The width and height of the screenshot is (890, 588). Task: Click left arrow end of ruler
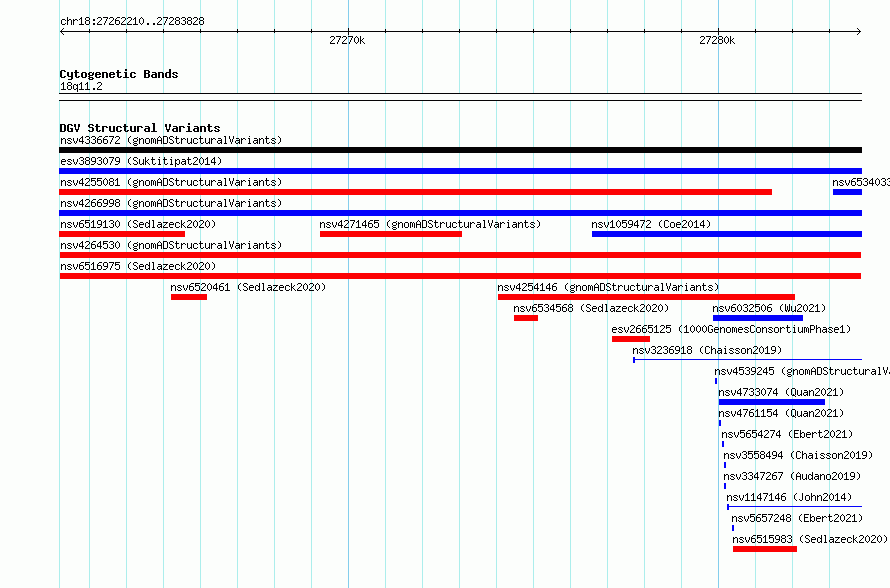pyautogui.click(x=62, y=32)
